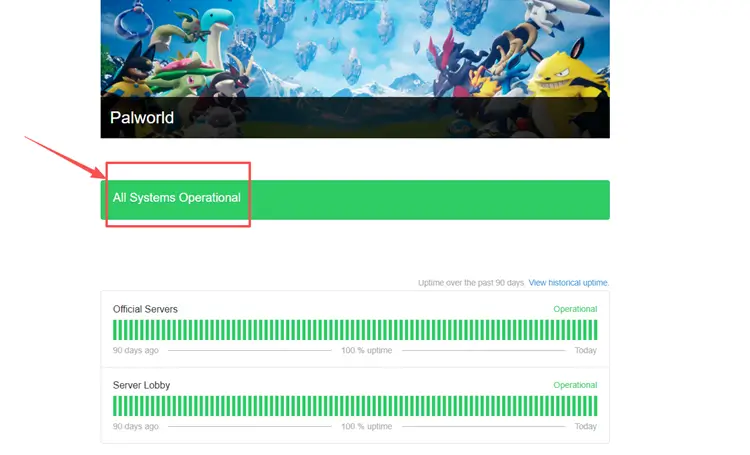The image size is (750, 455).
Task: Click the Server Lobby 'Operational' status
Action: pyautogui.click(x=575, y=385)
